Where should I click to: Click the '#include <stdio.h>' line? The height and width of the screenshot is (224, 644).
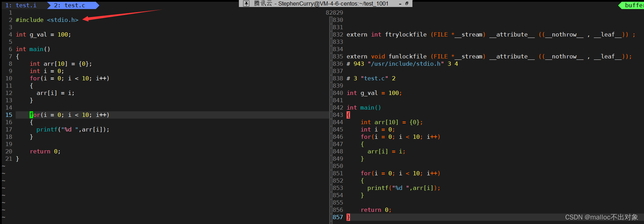point(47,20)
